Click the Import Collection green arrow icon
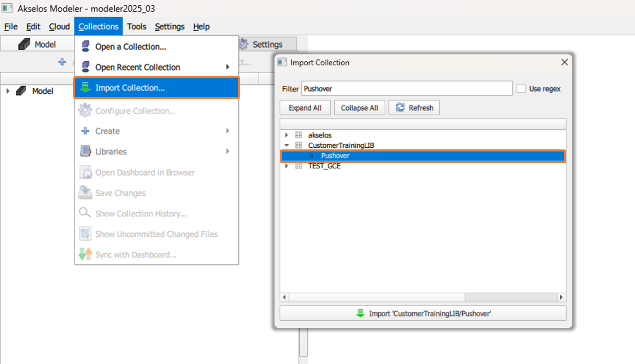Image resolution: width=635 pixels, height=364 pixels. pyautogui.click(x=85, y=87)
